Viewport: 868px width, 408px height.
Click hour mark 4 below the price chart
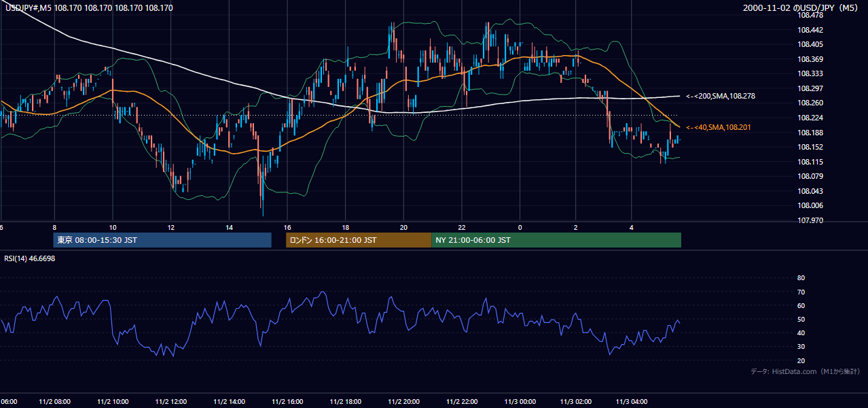tap(632, 227)
